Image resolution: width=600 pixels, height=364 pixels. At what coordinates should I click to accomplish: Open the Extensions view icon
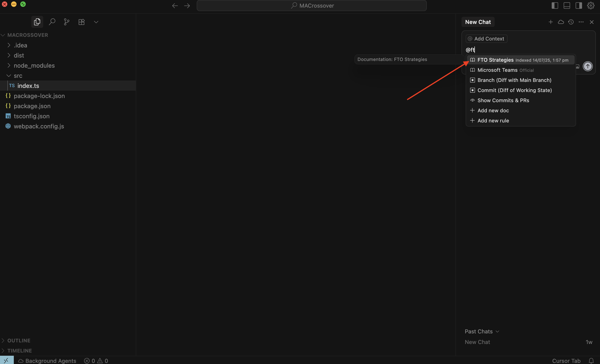pyautogui.click(x=81, y=22)
